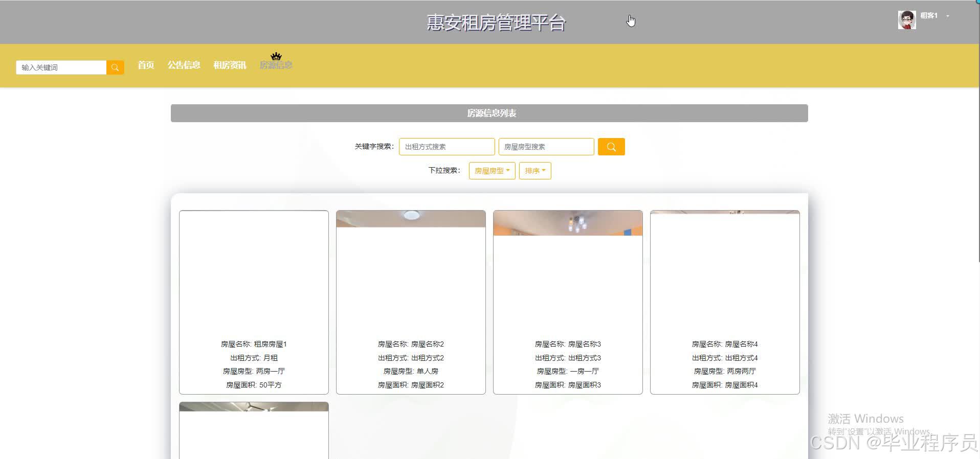The image size is (980, 459).
Task: Expand the 排序 sort dropdown
Action: coord(535,171)
